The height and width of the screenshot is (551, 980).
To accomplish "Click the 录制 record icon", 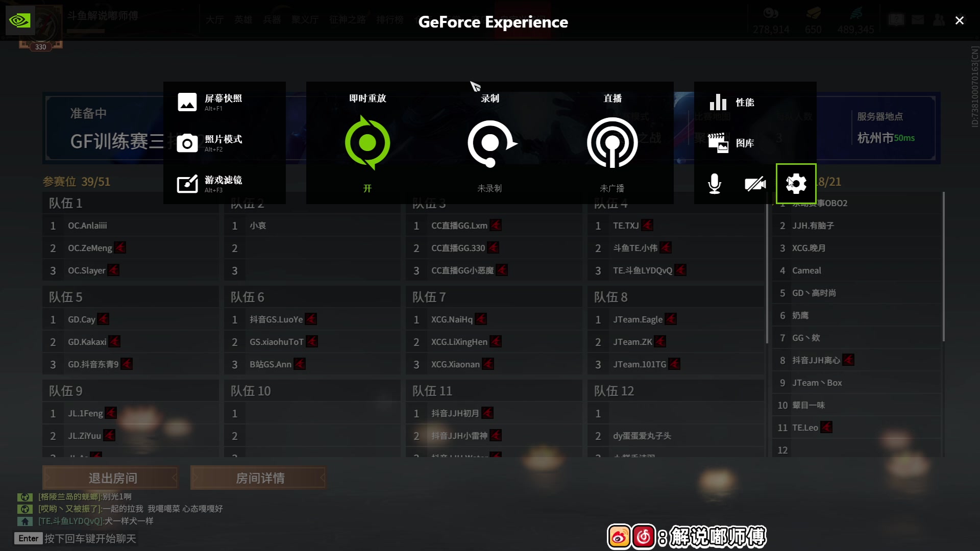I will pyautogui.click(x=490, y=143).
